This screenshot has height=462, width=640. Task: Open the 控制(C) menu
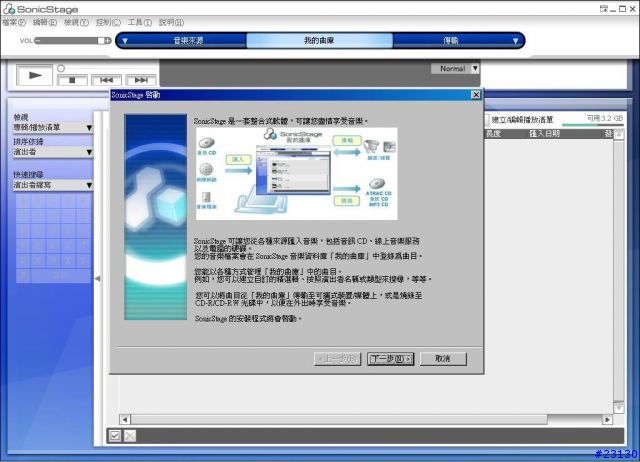click(x=108, y=22)
